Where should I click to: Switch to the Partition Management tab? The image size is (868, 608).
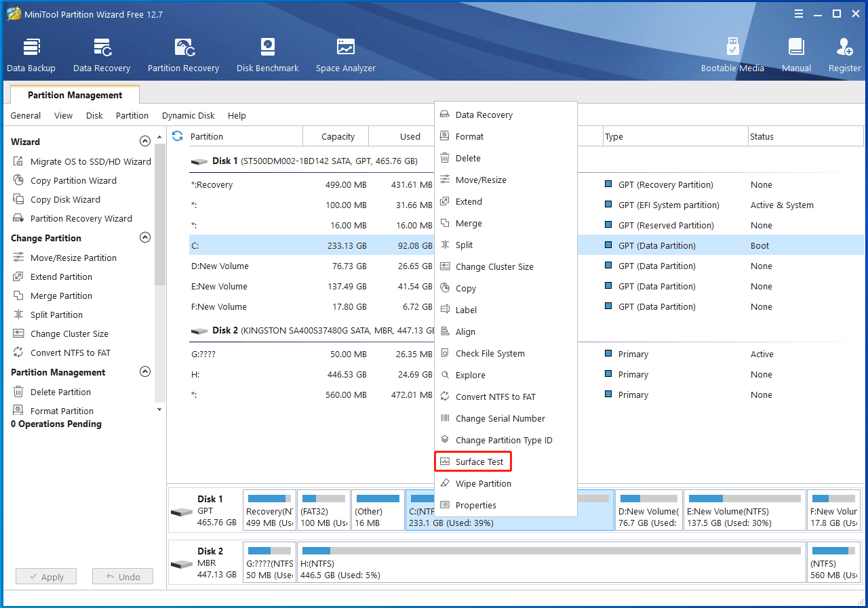(75, 95)
